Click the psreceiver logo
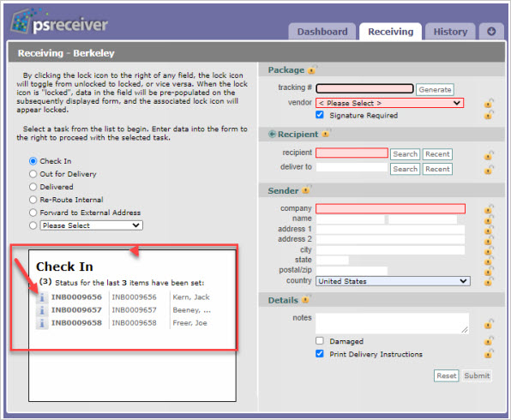 click(59, 22)
